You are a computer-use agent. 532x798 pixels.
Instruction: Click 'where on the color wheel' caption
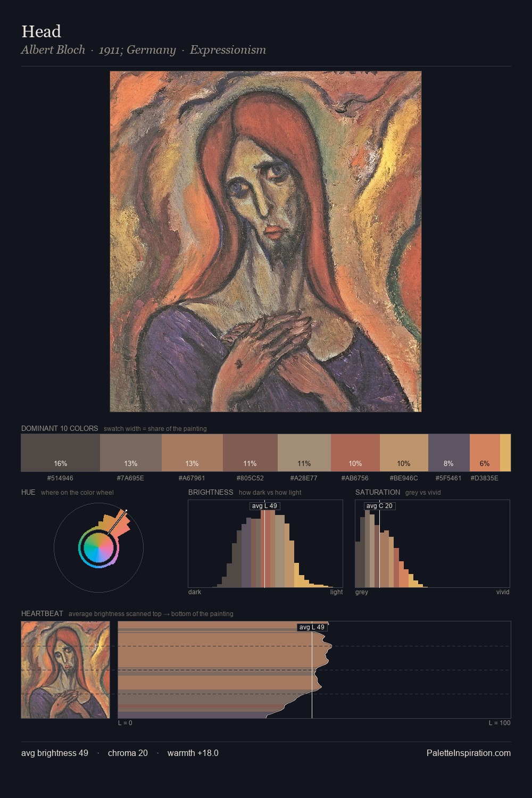click(x=77, y=493)
